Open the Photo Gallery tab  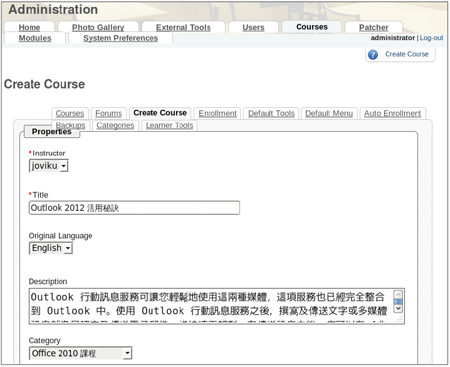coord(98,27)
